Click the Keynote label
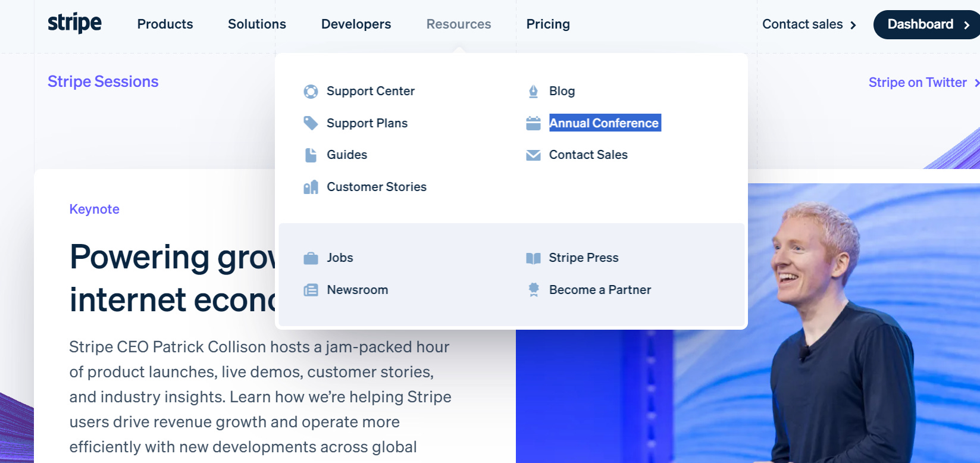980x463 pixels. [x=94, y=209]
